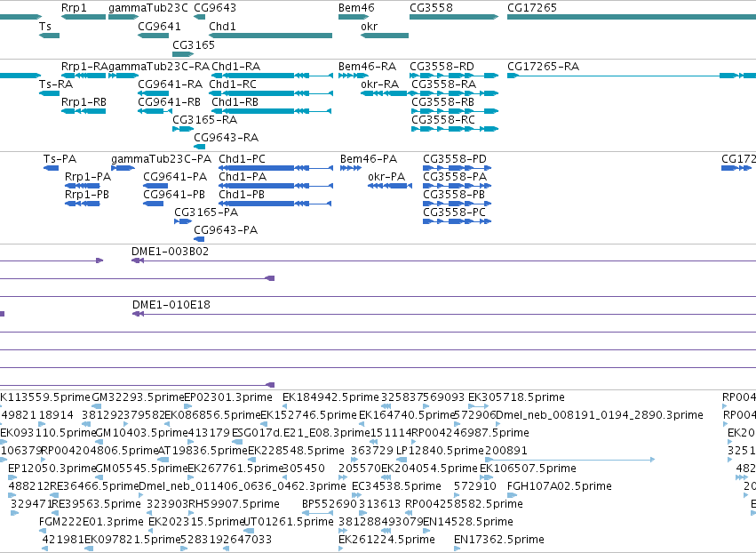Select the EK261224.5prime EST label

[386, 539]
